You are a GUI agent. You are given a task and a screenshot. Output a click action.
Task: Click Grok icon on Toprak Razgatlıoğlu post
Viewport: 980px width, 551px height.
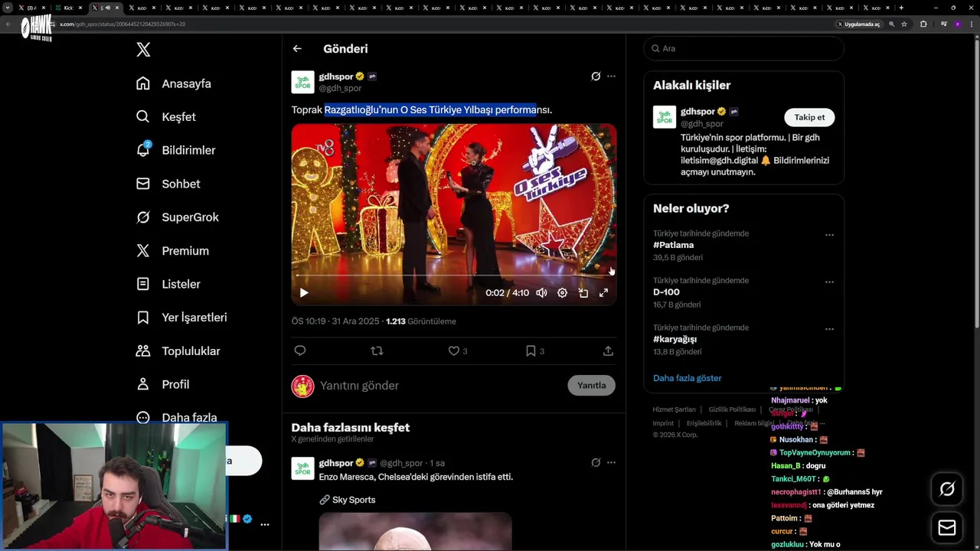pyautogui.click(x=596, y=77)
